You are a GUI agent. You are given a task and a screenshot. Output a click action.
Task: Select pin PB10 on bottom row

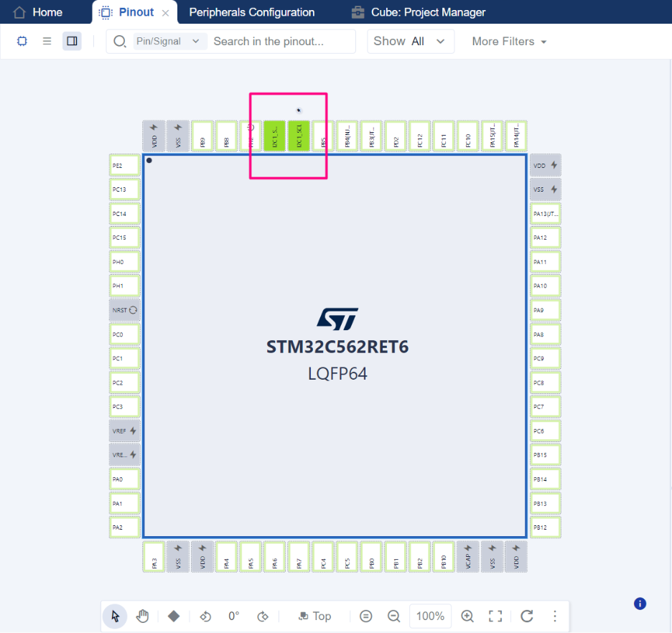[x=444, y=557]
